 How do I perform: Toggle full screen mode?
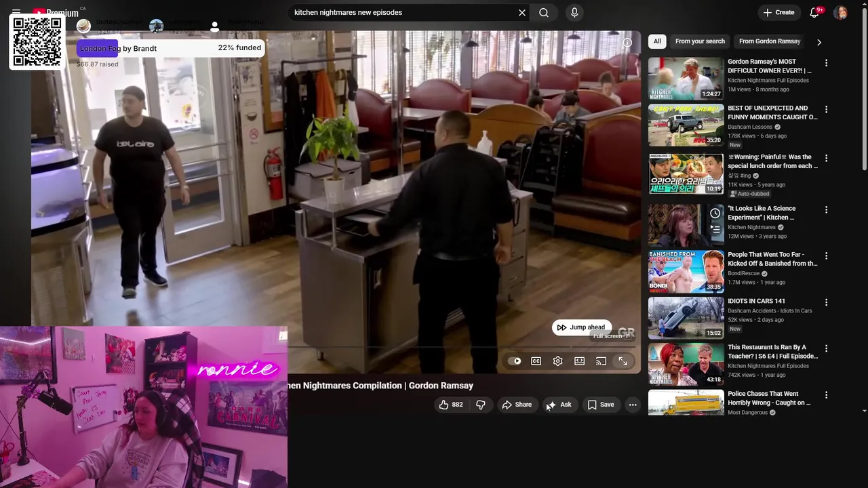pos(623,361)
